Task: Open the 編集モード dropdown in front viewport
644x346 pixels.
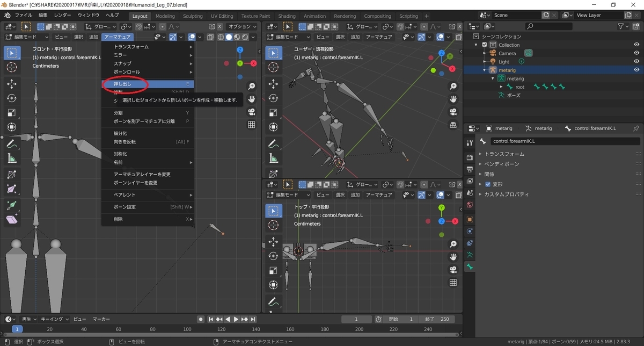Action: tap(27, 37)
